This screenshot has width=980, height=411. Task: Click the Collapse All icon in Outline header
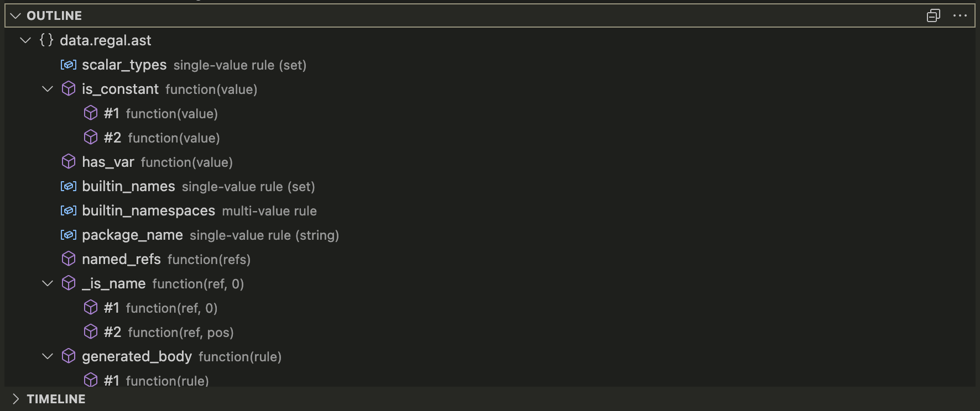click(933, 15)
